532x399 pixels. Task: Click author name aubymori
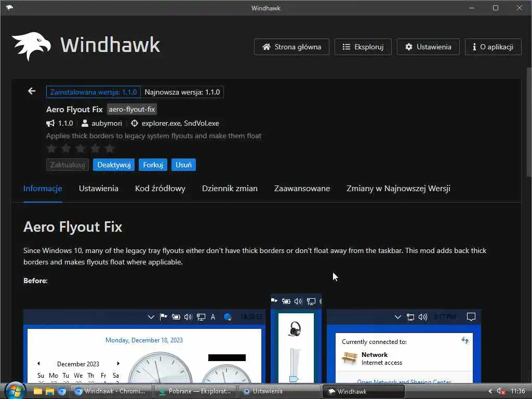(x=107, y=123)
